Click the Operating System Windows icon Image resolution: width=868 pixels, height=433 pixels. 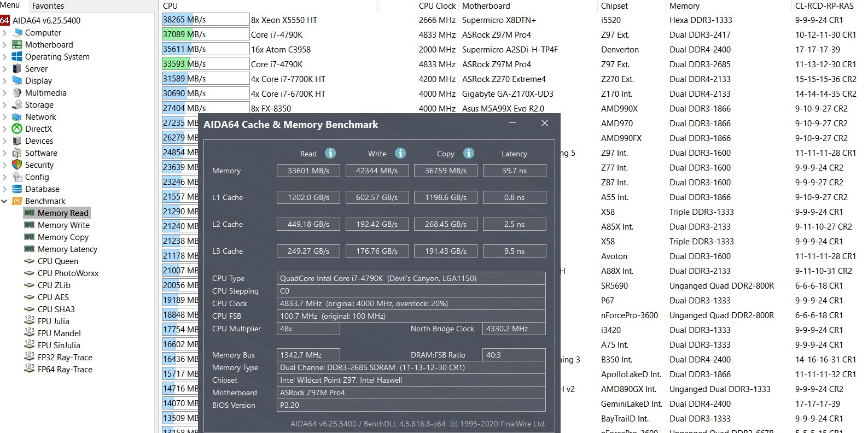click(18, 57)
